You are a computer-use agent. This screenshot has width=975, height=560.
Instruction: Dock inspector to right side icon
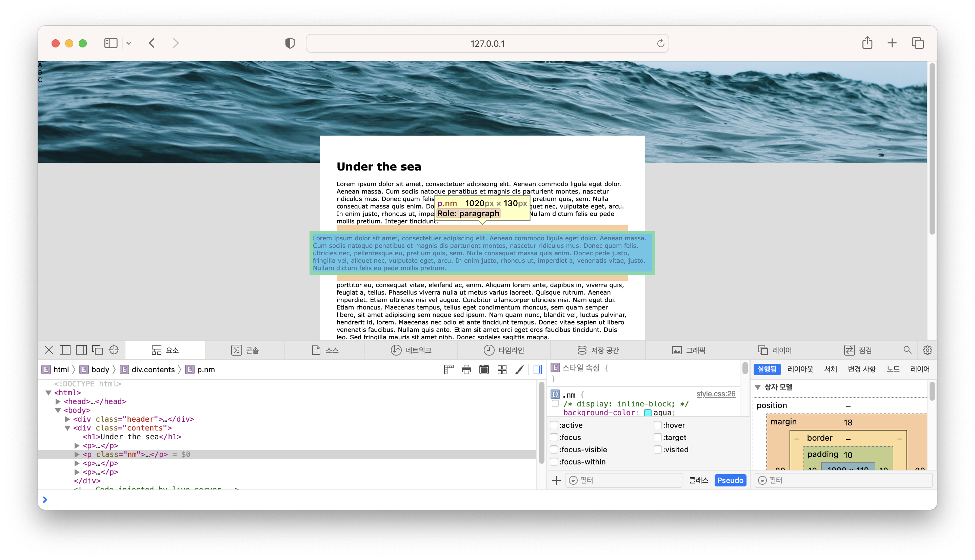81,350
